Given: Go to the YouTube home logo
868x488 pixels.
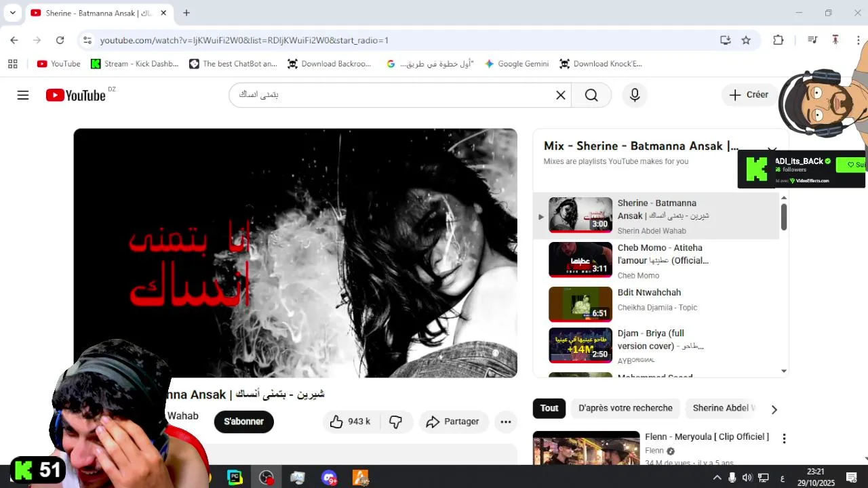Looking at the screenshot, I should pyautogui.click(x=75, y=95).
